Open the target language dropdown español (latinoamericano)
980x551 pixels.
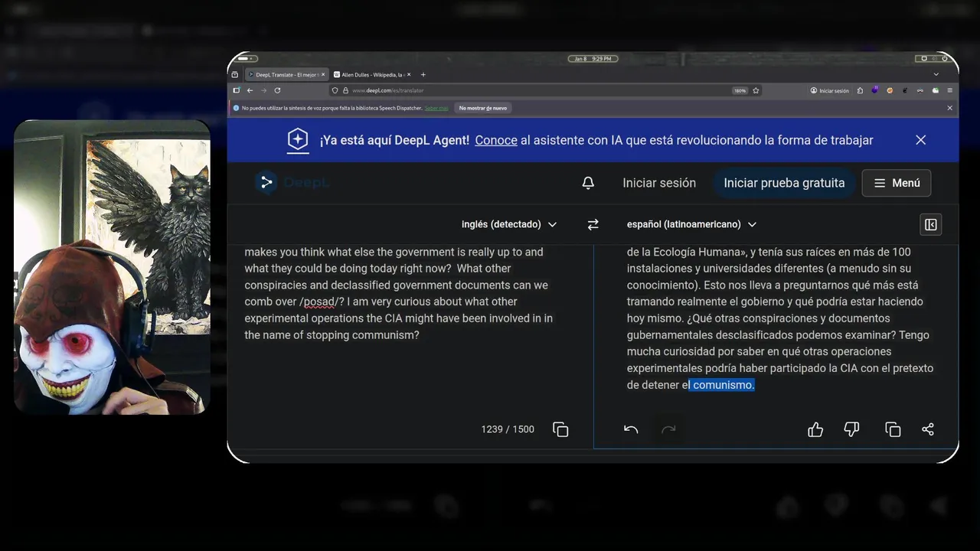[x=691, y=224]
